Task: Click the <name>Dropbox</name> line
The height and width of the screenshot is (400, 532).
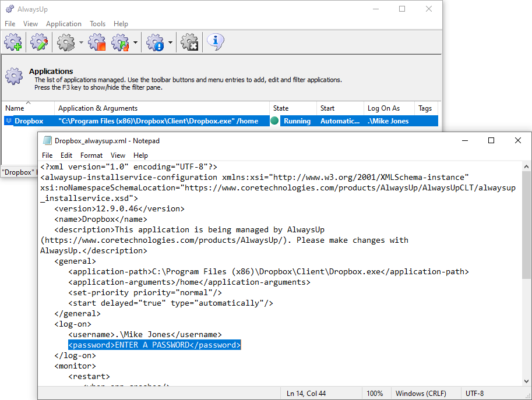Action: (x=101, y=220)
